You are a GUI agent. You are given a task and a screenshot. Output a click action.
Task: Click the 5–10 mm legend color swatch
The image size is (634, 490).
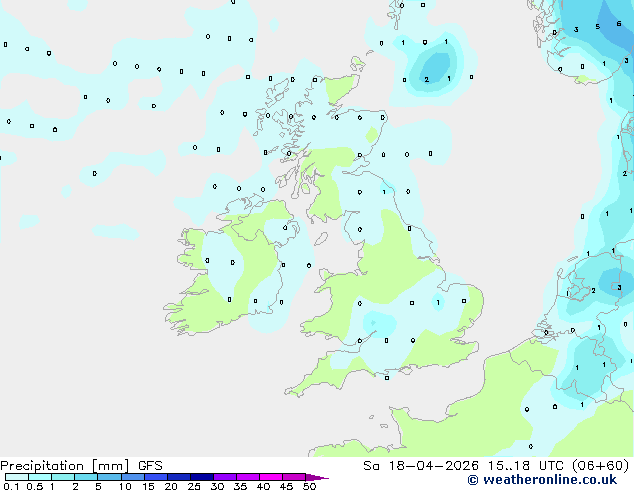coord(109,477)
